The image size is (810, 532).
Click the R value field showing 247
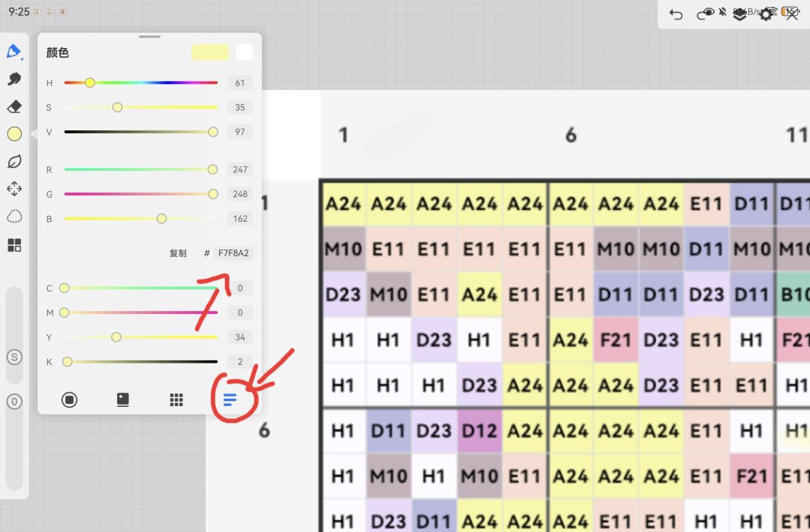click(240, 169)
